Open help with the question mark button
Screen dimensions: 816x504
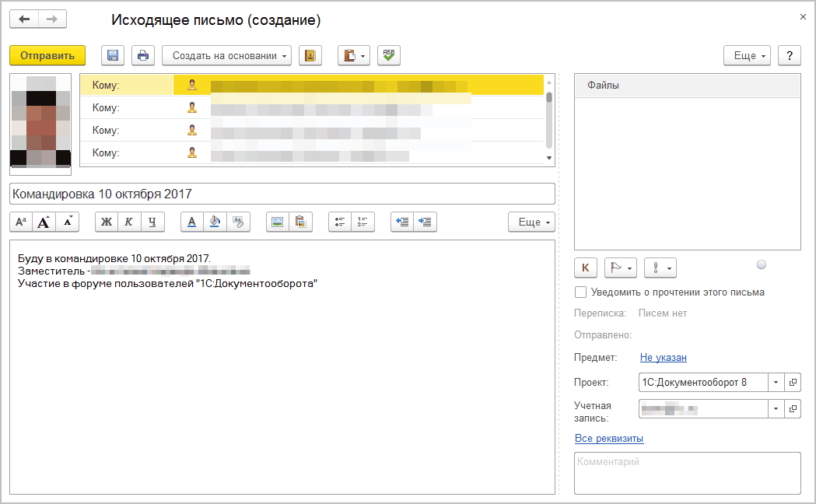(790, 56)
